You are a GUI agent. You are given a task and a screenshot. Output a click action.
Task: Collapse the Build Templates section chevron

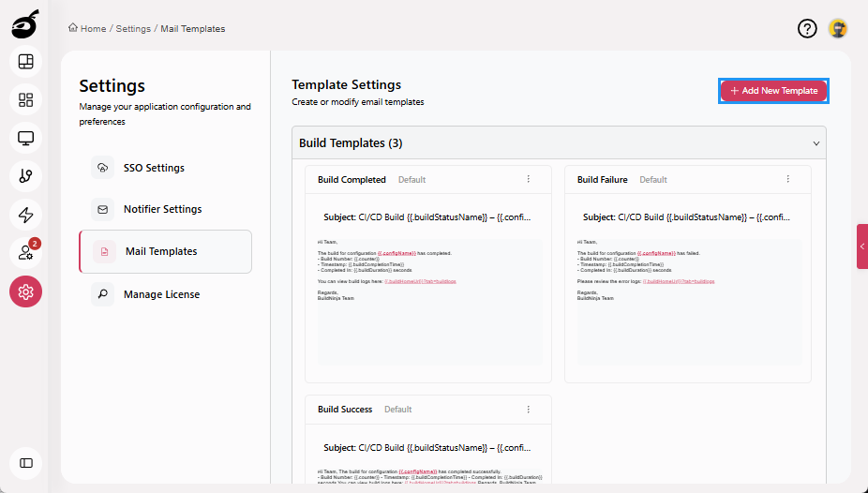[x=816, y=143]
